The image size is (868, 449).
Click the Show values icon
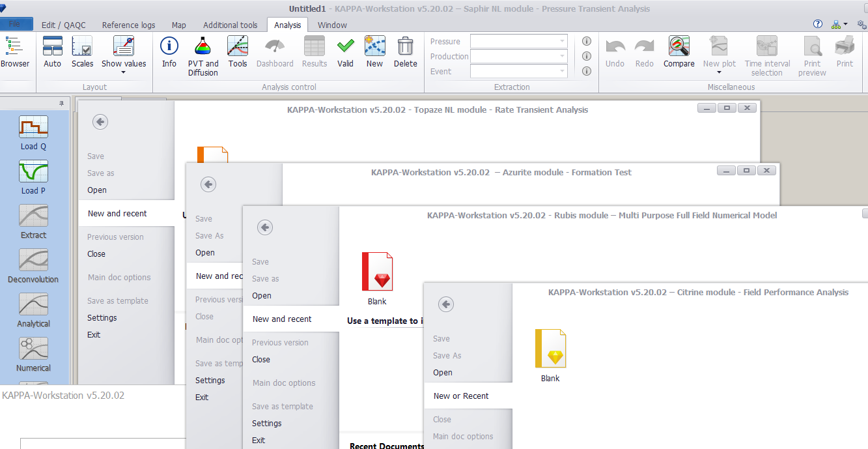[124, 46]
